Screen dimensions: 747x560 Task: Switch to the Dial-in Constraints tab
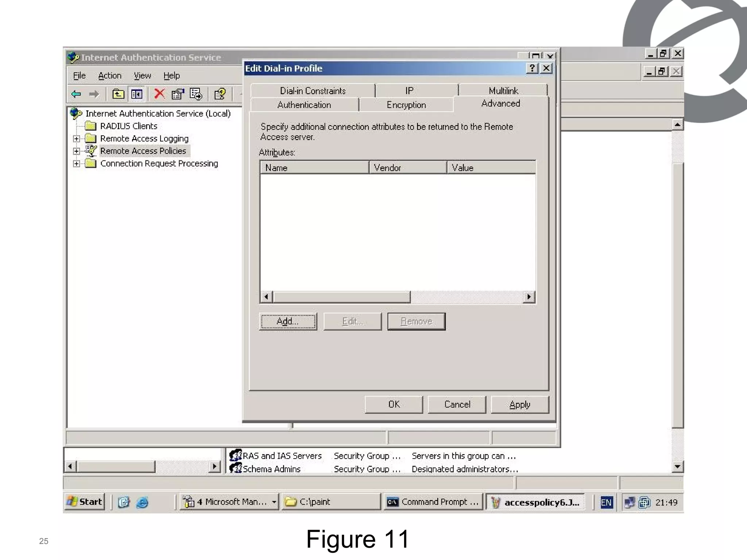point(313,90)
